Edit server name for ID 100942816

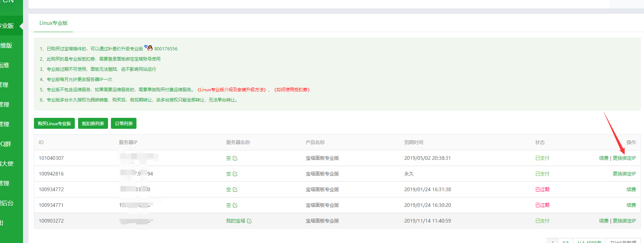pyautogui.click(x=235, y=174)
